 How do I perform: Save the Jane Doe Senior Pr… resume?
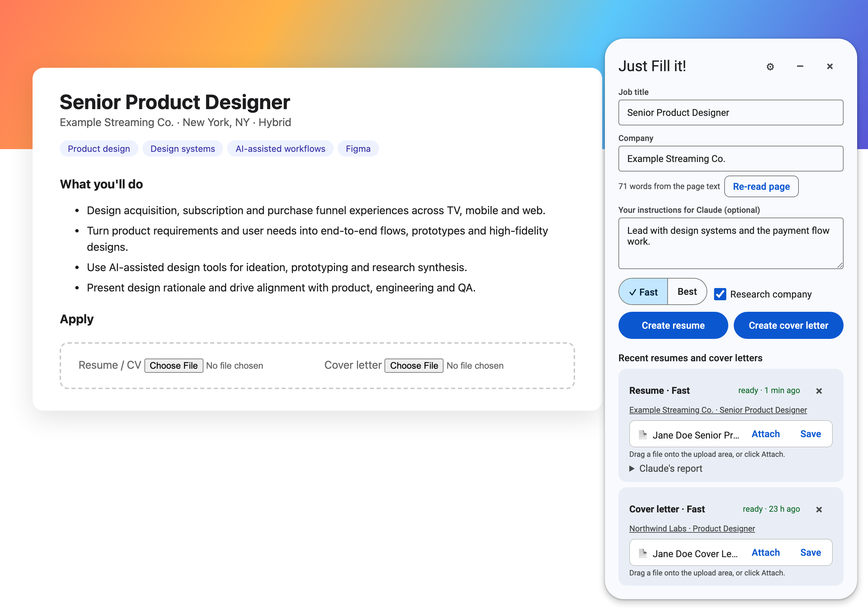point(811,434)
